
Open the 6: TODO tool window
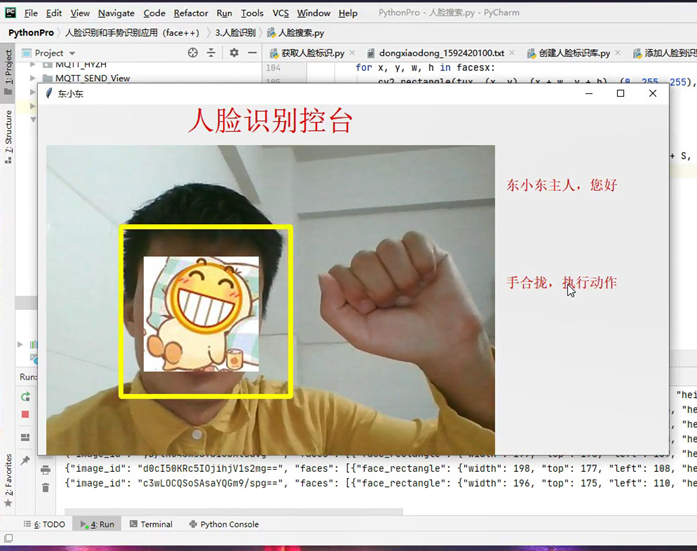(44, 524)
